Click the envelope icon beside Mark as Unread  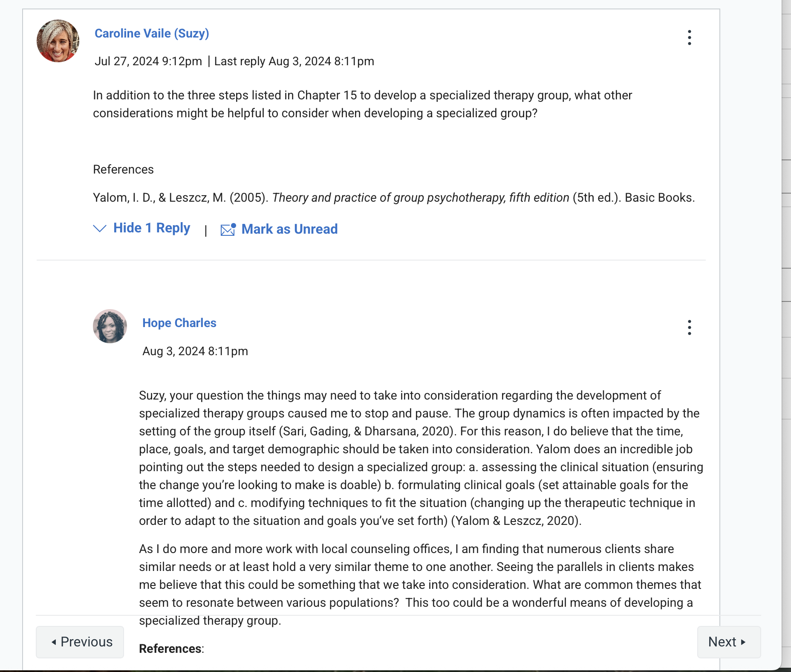tap(228, 229)
